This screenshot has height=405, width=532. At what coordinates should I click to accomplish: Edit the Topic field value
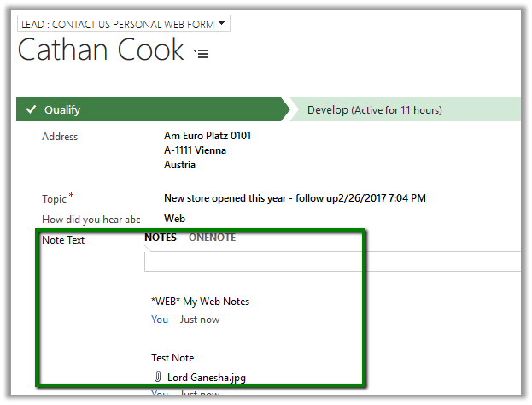(x=294, y=198)
